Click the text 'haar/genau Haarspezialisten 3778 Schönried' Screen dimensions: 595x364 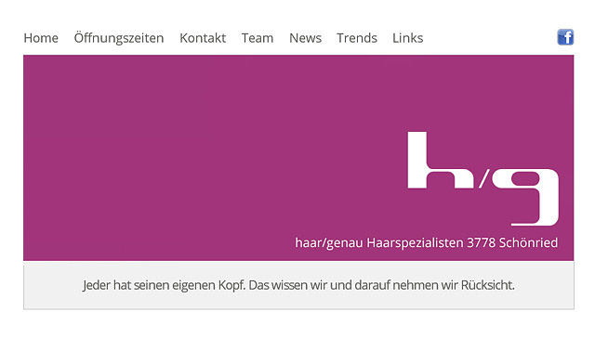pyautogui.click(x=427, y=242)
